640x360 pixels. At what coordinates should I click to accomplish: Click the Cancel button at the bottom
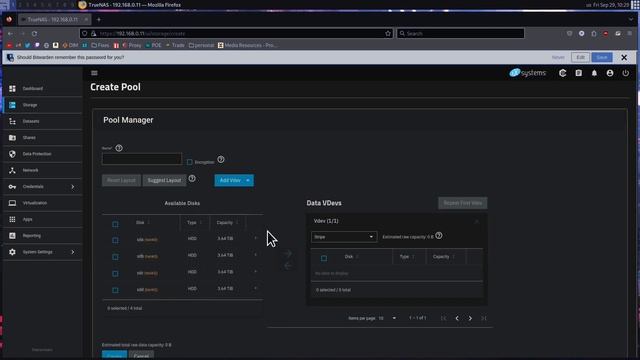pyautogui.click(x=141, y=356)
